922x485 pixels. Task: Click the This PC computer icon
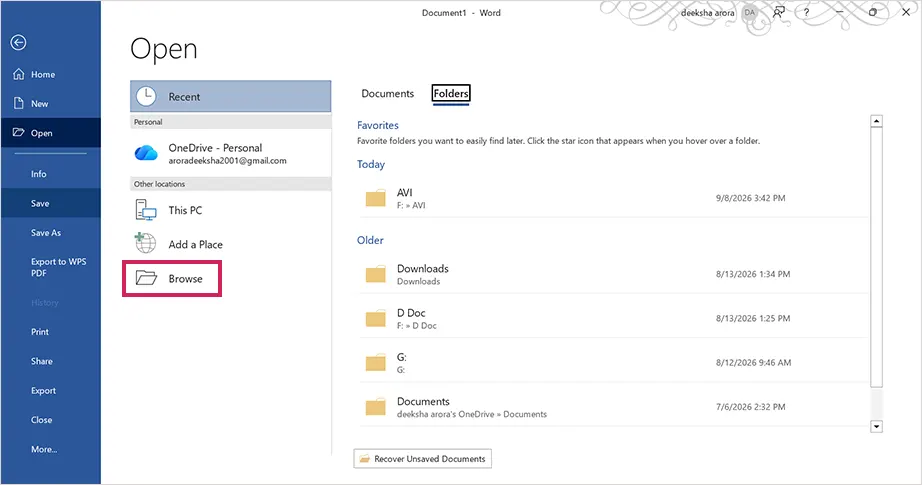146,210
